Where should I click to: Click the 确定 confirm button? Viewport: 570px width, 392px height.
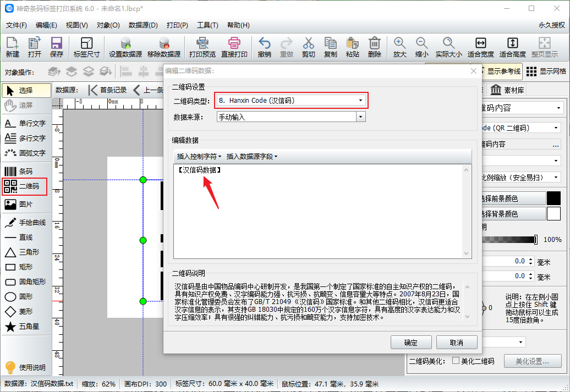(x=410, y=343)
